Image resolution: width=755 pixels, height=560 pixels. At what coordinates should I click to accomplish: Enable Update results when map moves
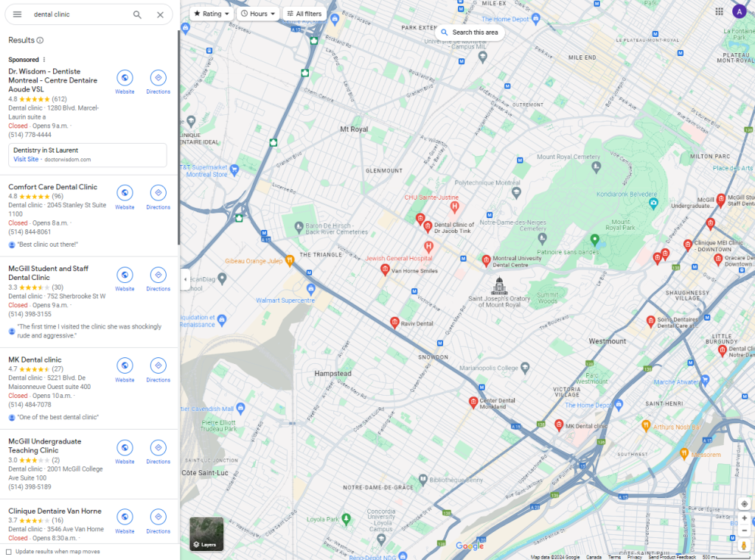point(8,550)
